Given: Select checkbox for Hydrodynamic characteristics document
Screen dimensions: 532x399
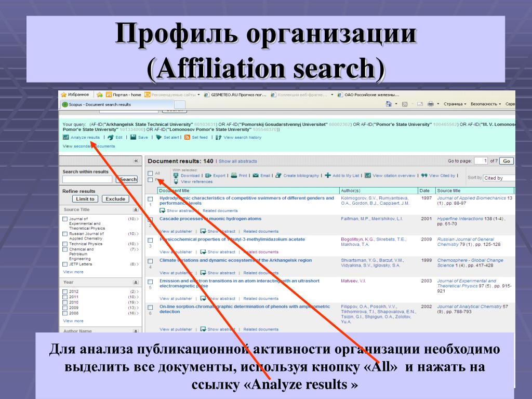Looking at the screenshot, I should 150,199.
